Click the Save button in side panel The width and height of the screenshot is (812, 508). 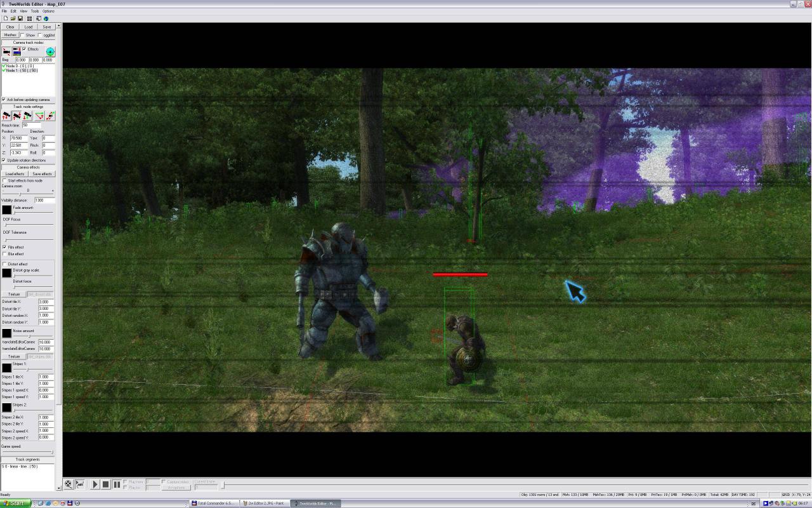[46, 27]
